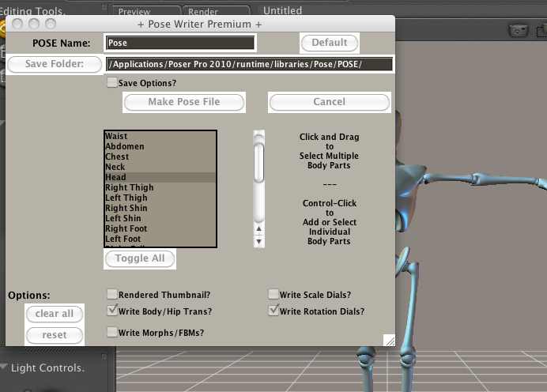Collapse the Light Controls panel arrow
Viewport: 547px width, 392px height.
[4, 367]
